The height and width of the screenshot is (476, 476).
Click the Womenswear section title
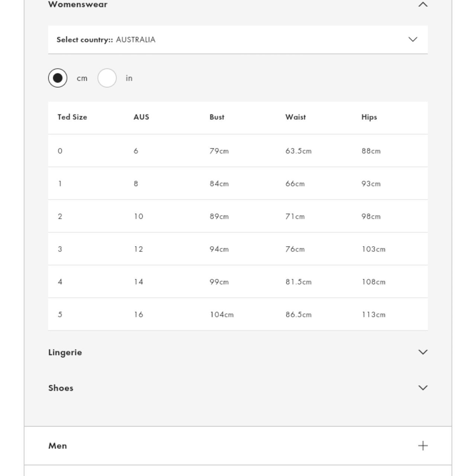point(78,4)
